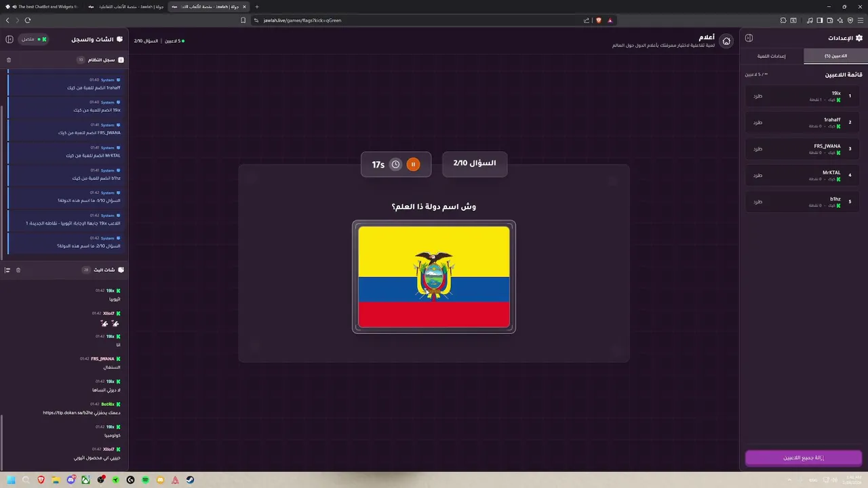This screenshot has width=868, height=488.
Task: Open the browser main hamburger menu
Action: click(861, 20)
